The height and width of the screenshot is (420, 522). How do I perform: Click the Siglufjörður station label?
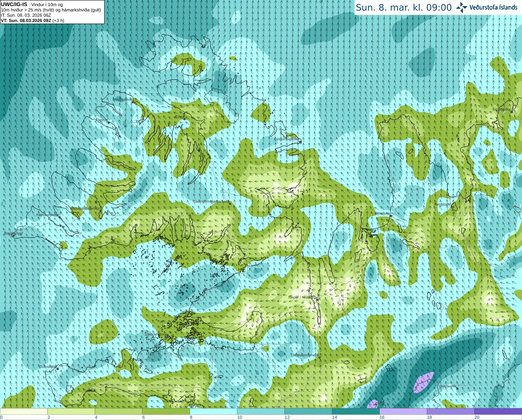(x=502, y=109)
